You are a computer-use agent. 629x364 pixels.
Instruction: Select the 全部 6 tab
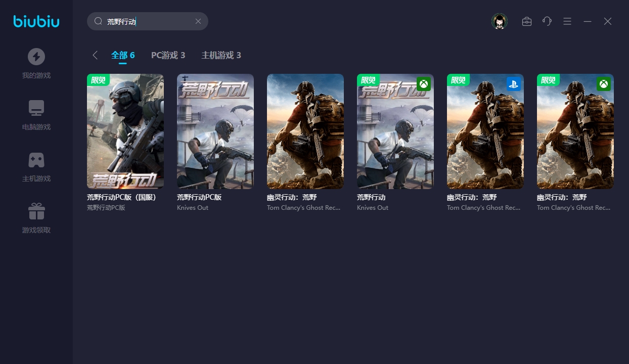click(123, 55)
